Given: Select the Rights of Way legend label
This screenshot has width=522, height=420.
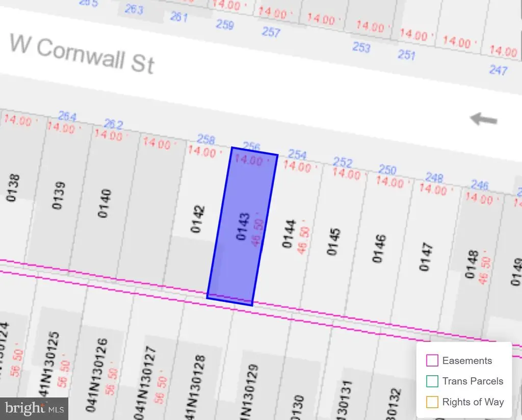Looking at the screenshot, I should 473,402.
